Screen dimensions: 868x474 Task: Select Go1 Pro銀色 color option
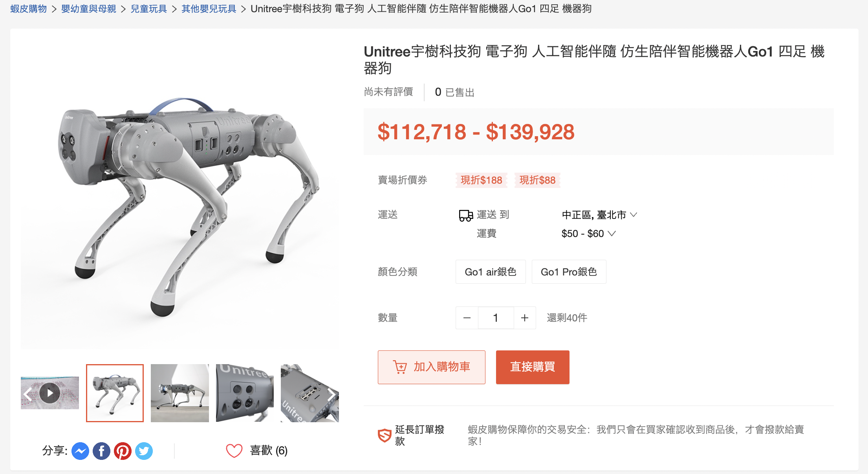tap(569, 272)
